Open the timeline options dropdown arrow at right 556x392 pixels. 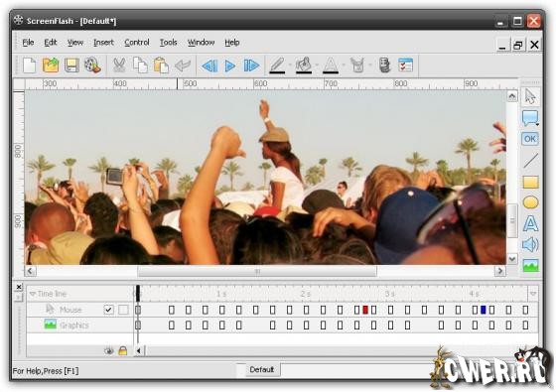click(533, 294)
